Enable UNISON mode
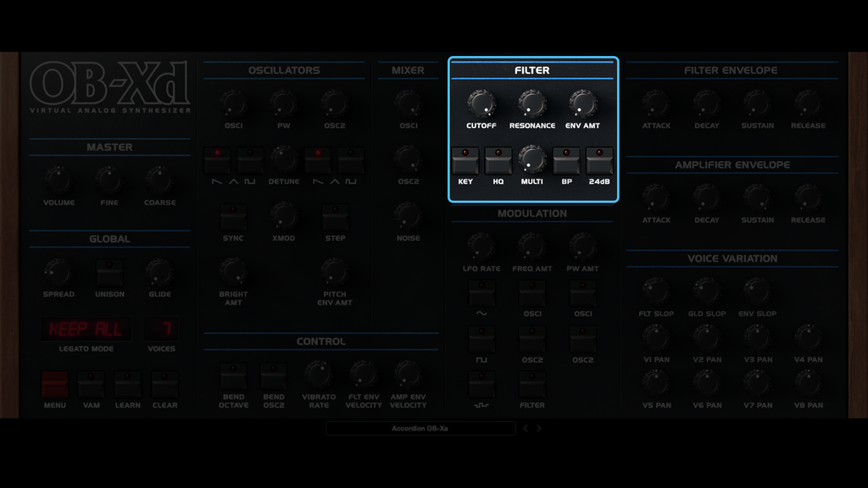 coord(108,271)
